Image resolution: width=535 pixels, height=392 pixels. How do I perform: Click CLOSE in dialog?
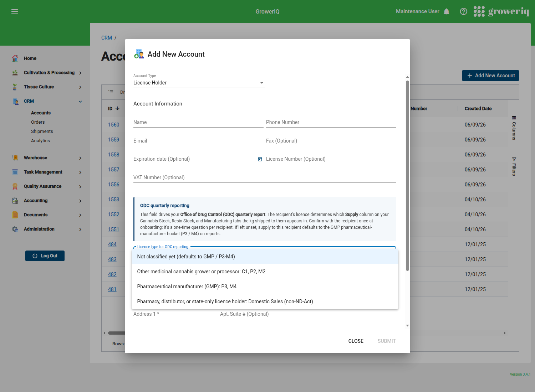[356, 341]
